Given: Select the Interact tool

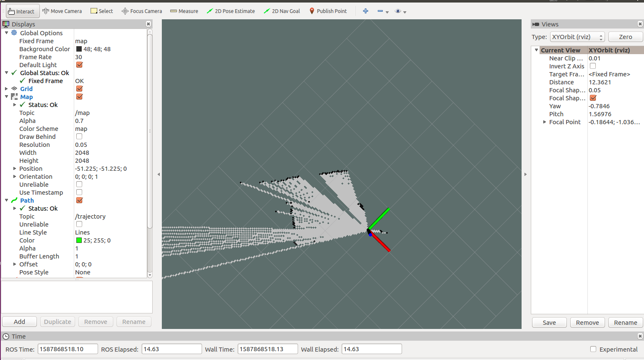Looking at the screenshot, I should pyautogui.click(x=23, y=11).
